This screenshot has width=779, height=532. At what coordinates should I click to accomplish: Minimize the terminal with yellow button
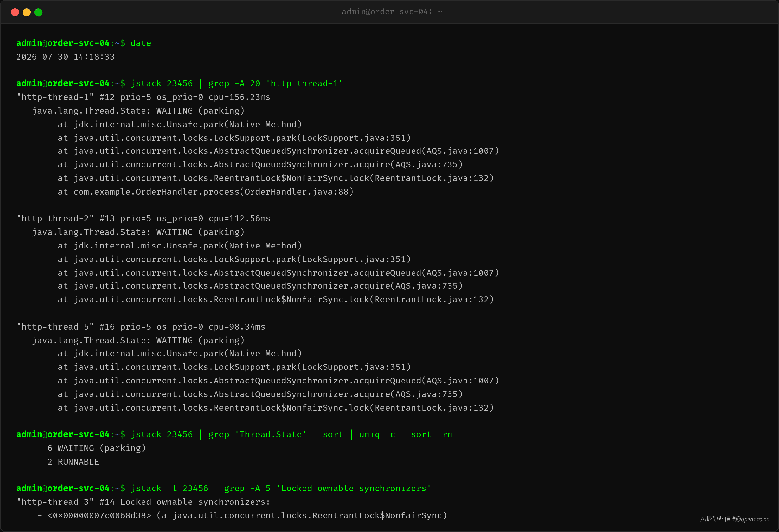click(27, 12)
